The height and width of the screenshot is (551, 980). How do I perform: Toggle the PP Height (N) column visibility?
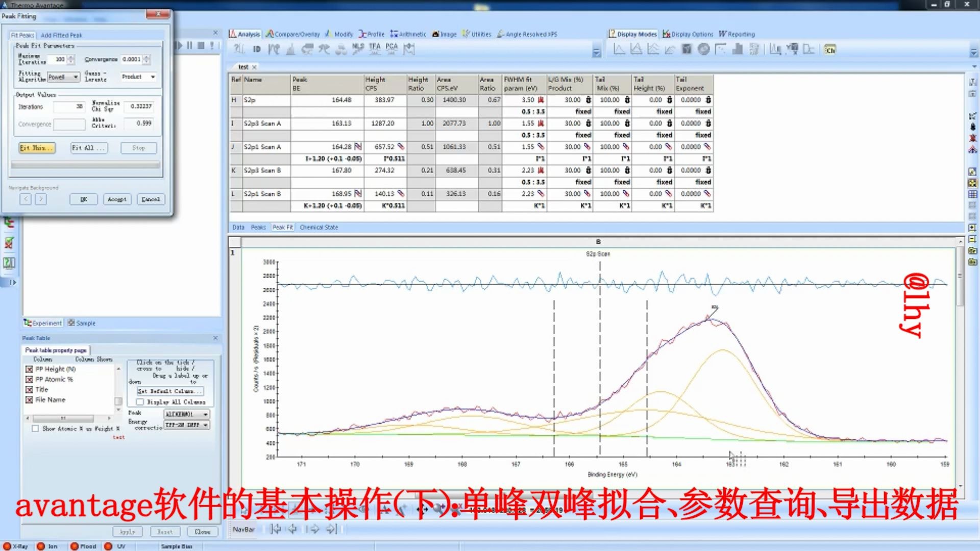pos(29,369)
